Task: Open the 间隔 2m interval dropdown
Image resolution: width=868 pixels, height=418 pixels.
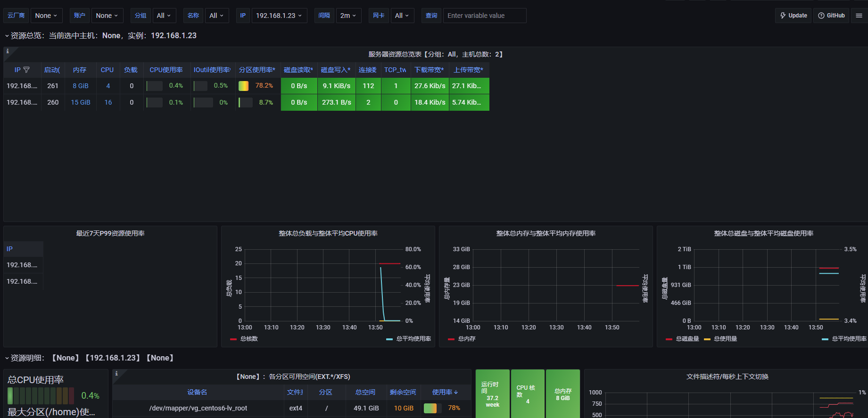Action: point(348,16)
